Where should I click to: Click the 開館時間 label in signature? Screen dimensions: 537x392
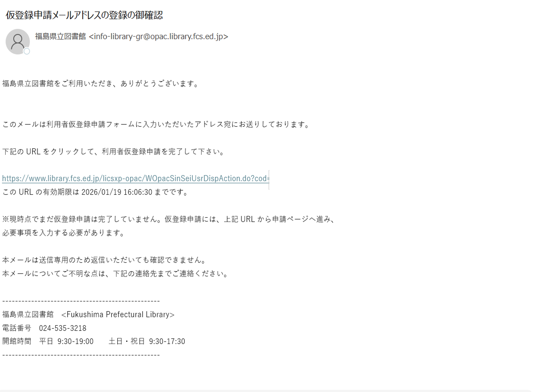coord(17,342)
